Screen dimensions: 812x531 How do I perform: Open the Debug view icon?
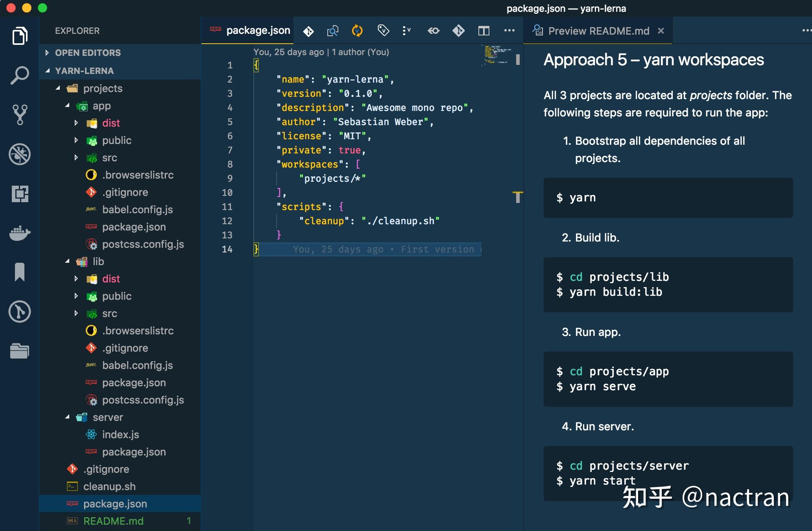click(19, 154)
